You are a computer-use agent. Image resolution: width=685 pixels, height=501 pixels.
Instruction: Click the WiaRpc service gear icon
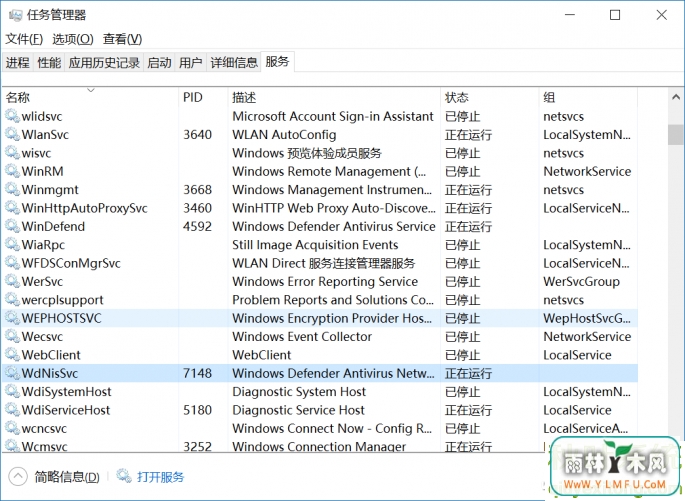pos(12,245)
